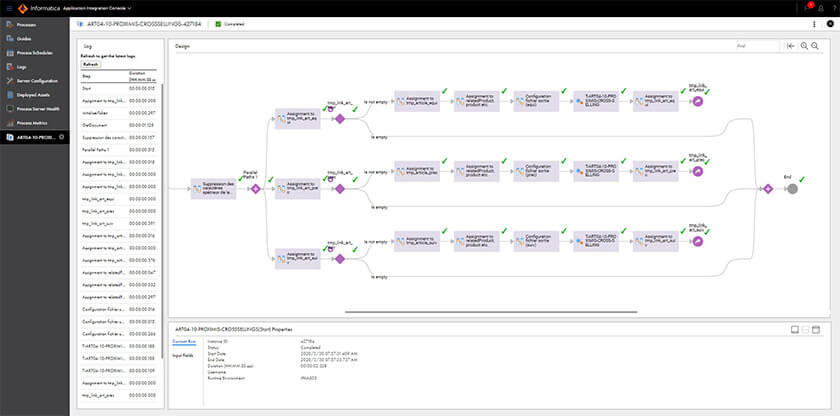Screen dimensions: 840x416
Task: Select the Assignment to tmp_link_art_suiv step after Parallel Paths
Action: (298, 259)
